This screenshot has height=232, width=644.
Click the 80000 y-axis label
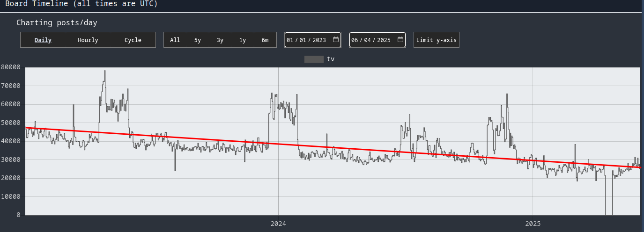[x=10, y=67]
